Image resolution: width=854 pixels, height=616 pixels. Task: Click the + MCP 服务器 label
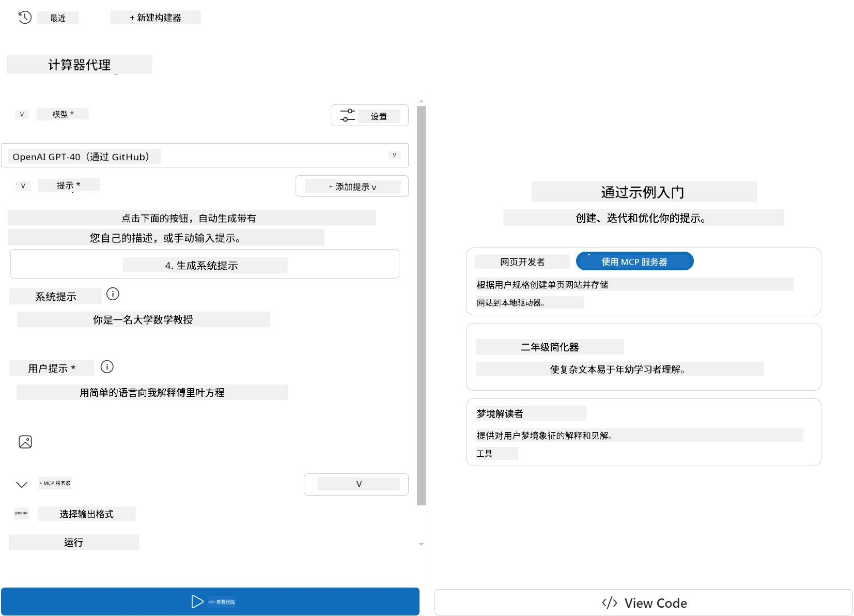point(55,483)
